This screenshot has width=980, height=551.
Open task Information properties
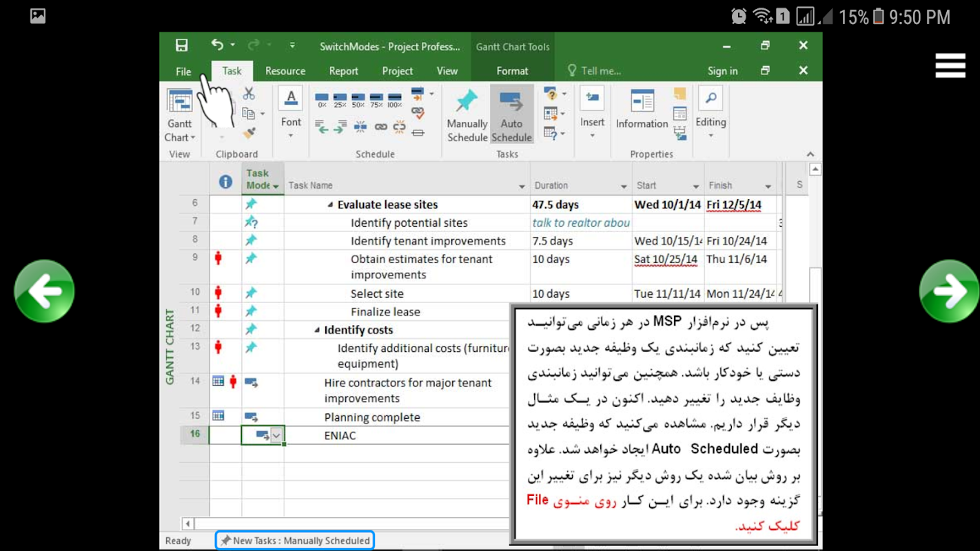click(x=642, y=110)
